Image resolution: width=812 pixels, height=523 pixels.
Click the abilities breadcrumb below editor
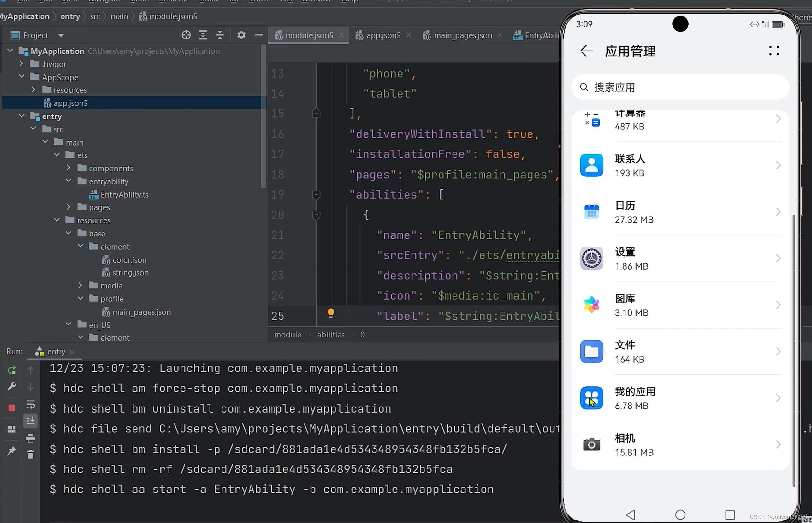point(331,335)
